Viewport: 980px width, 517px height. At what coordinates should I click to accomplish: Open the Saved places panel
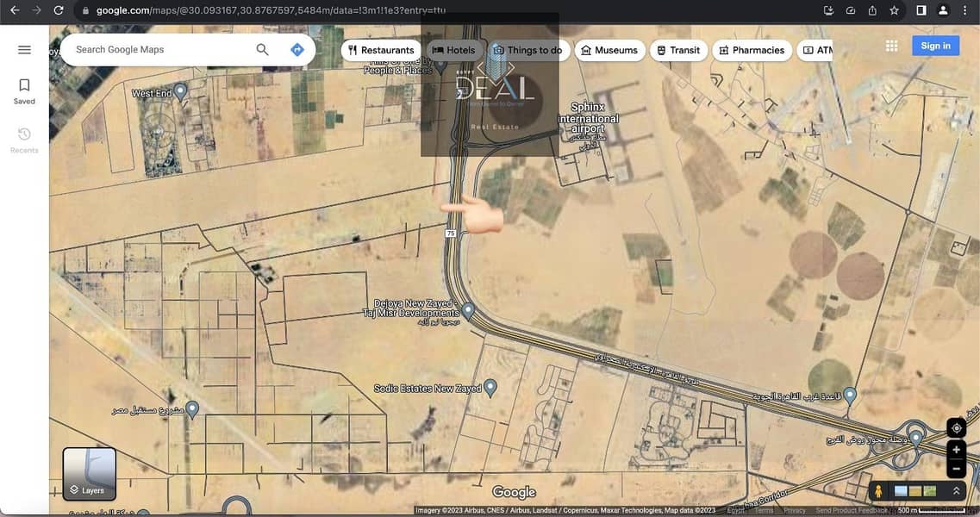[24, 90]
